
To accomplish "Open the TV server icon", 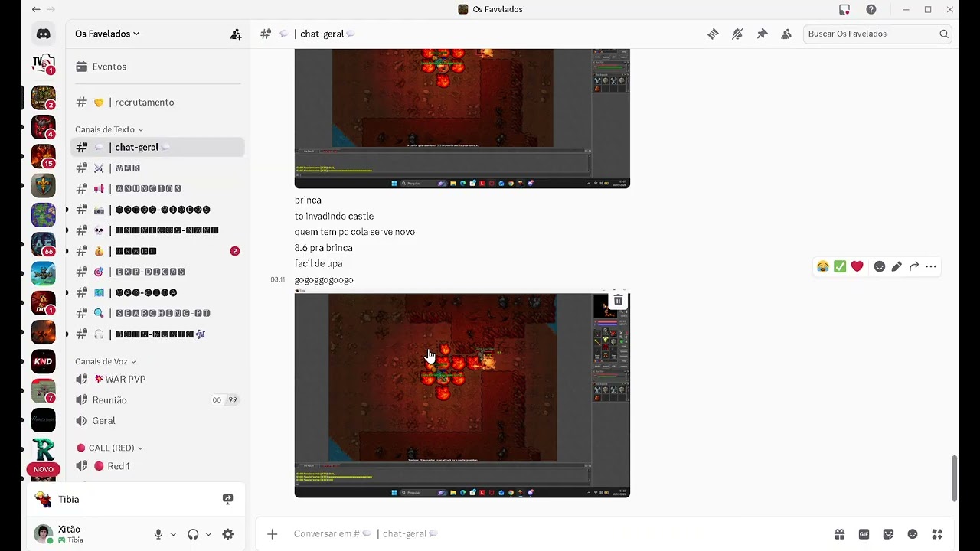I will pyautogui.click(x=44, y=64).
